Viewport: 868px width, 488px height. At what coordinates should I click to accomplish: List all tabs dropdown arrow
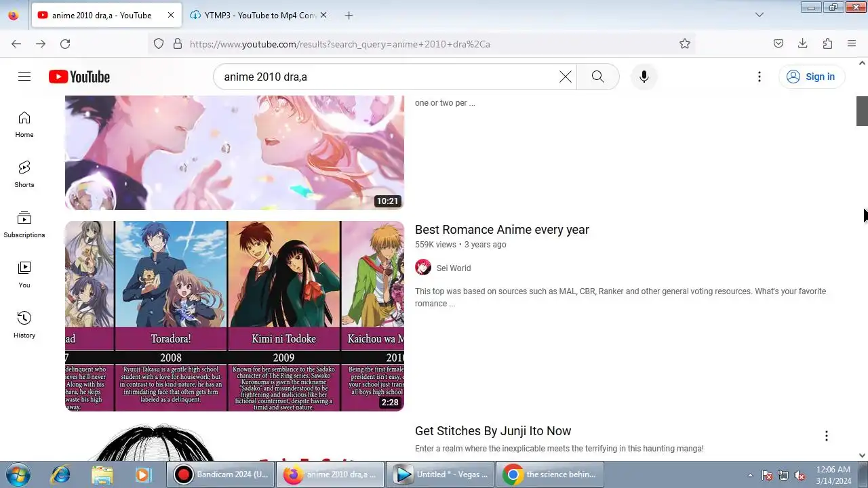point(759,15)
